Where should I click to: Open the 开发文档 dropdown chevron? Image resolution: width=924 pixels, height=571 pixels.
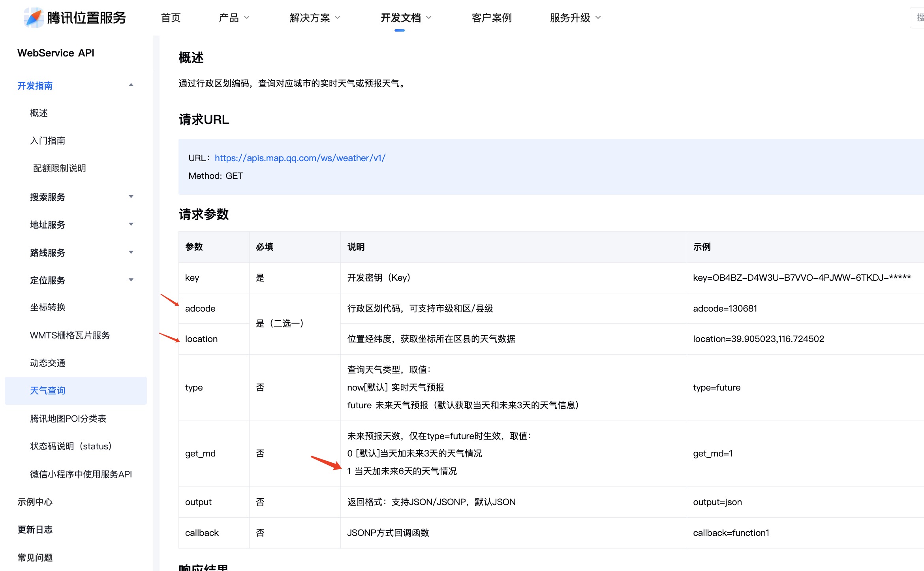click(x=429, y=18)
